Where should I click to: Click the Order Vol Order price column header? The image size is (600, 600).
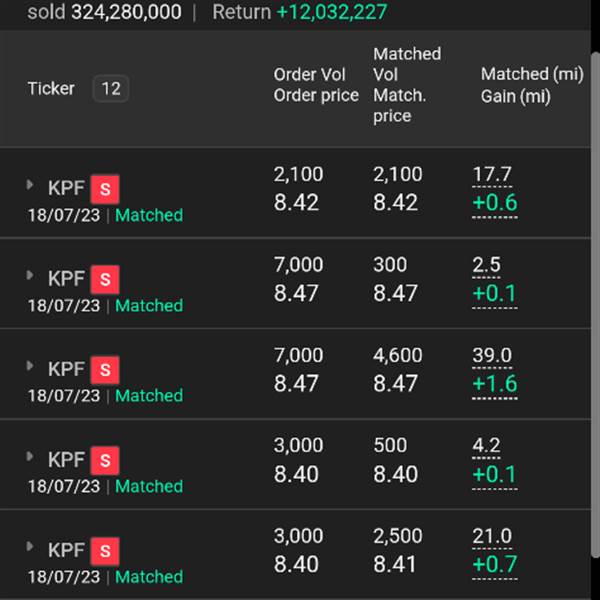click(316, 85)
